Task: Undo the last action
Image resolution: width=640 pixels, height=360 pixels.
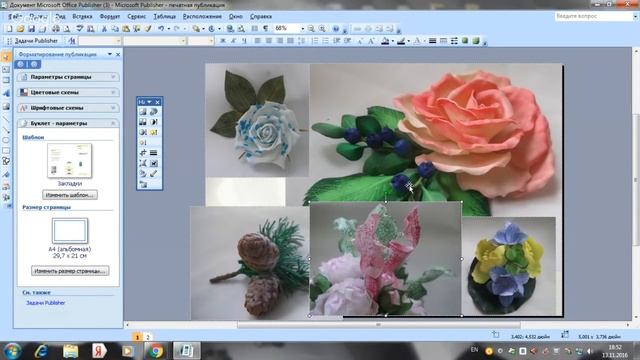Action: (161, 29)
